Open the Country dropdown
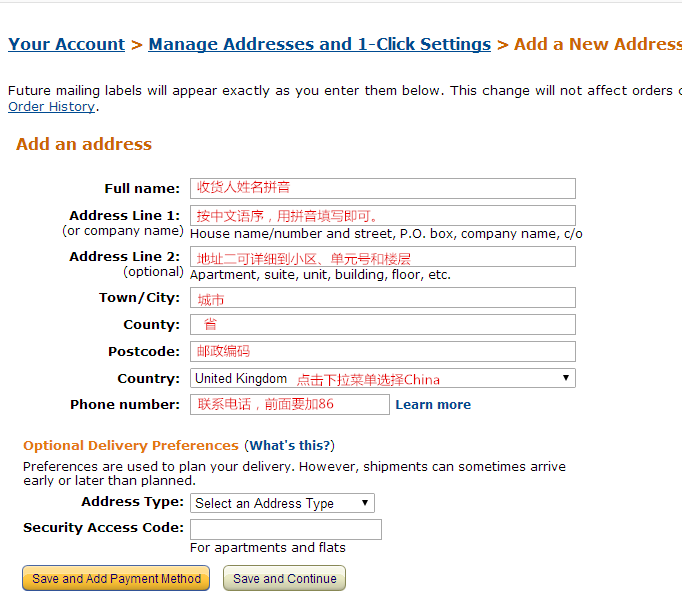Screen dimensions: 682x603 382,379
